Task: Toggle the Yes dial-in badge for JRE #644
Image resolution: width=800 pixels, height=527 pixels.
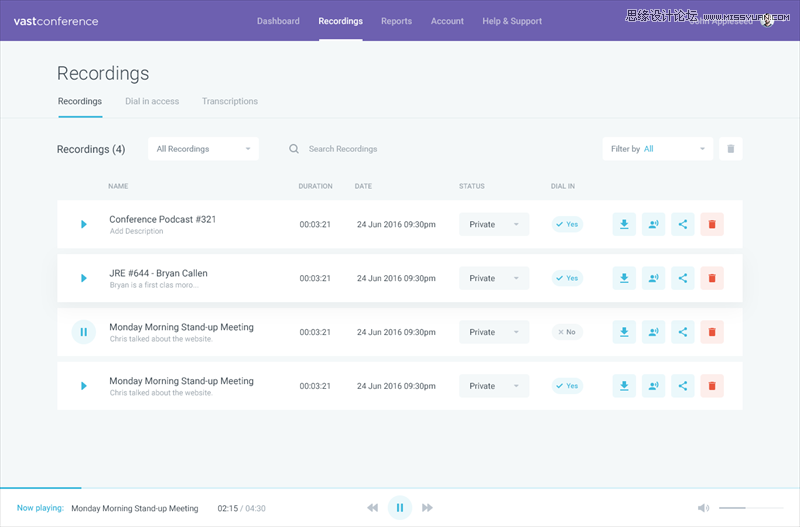Action: point(567,278)
